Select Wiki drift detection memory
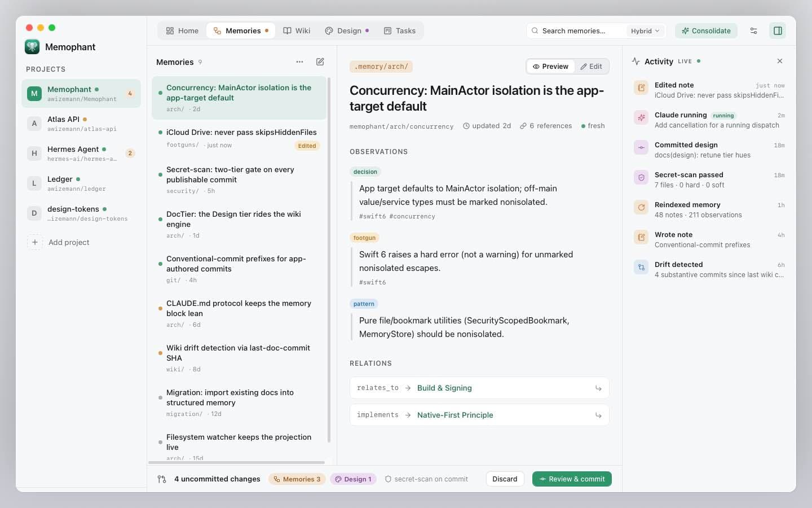 pyautogui.click(x=239, y=358)
